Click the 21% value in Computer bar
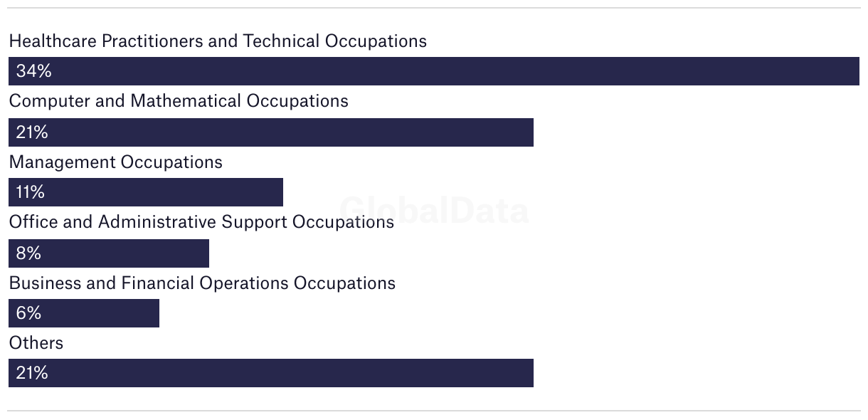Screen dimensions: 868x420 point(32,132)
